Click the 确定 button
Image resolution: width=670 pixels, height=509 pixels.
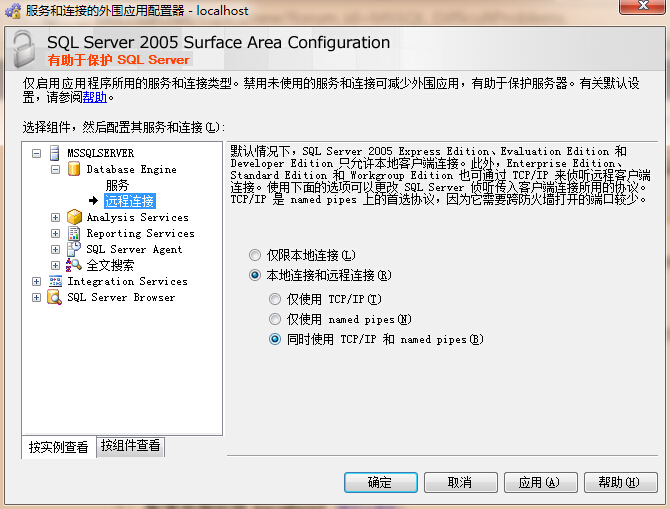tap(380, 483)
